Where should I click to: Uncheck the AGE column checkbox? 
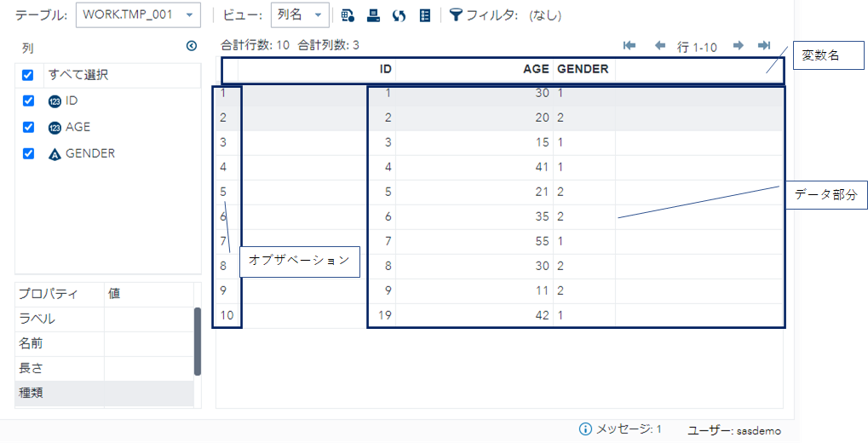(28, 128)
